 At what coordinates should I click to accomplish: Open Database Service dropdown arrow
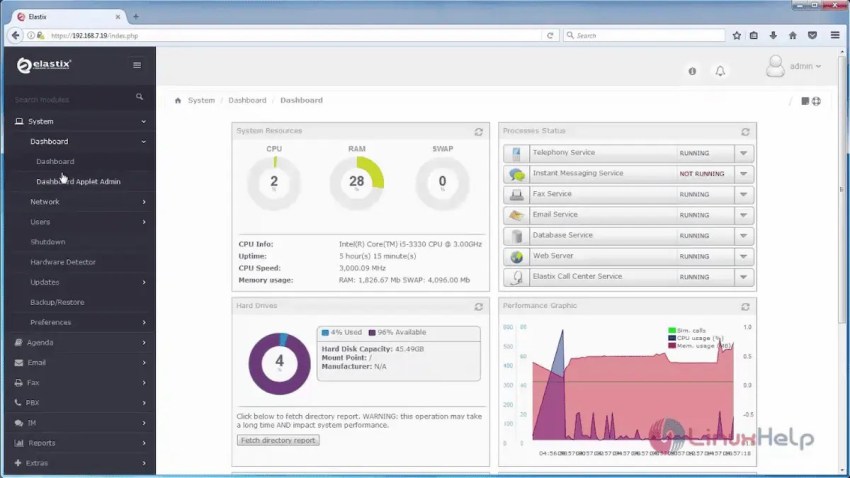tap(744, 236)
